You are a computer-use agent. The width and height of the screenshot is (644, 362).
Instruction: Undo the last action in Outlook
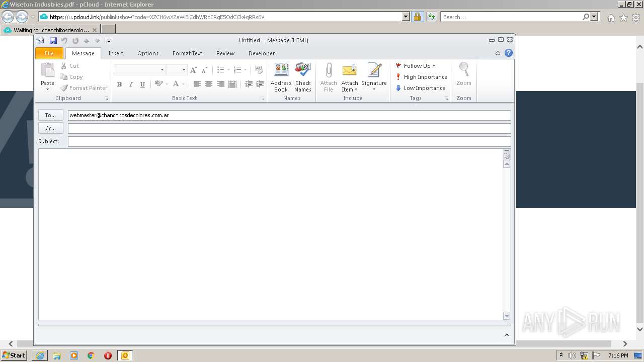click(x=64, y=41)
